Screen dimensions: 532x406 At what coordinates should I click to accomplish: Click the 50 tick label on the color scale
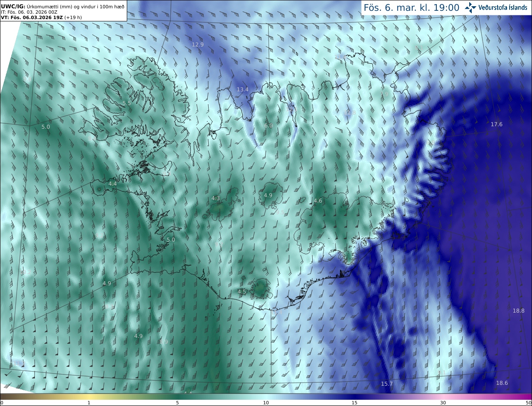pyautogui.click(x=529, y=403)
